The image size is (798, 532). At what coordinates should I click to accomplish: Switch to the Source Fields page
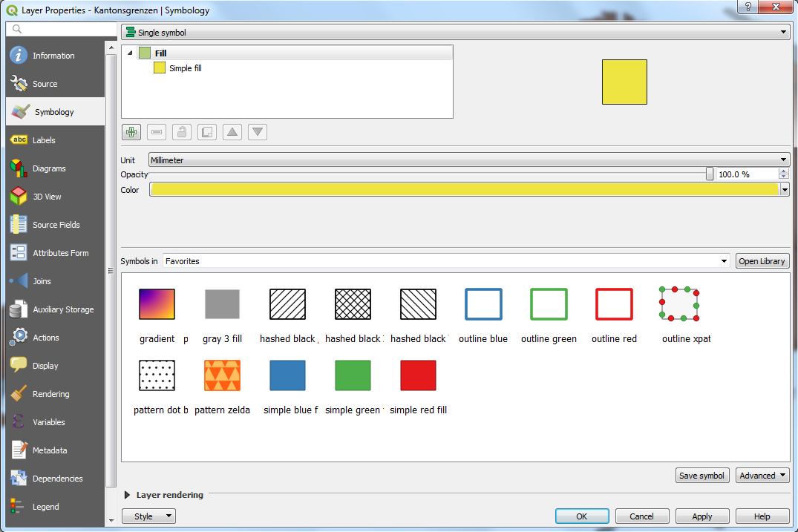pos(55,224)
